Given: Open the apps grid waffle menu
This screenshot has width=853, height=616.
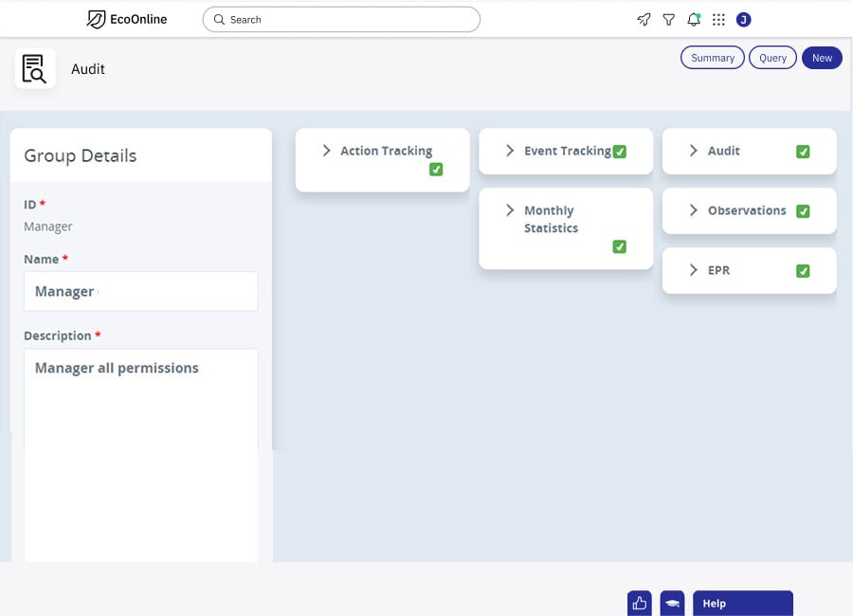Looking at the screenshot, I should (x=718, y=19).
